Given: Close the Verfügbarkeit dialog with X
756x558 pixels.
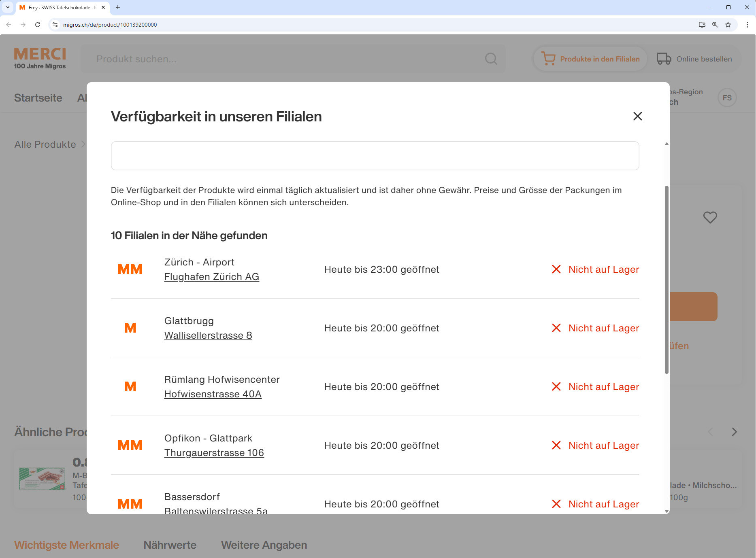Looking at the screenshot, I should tap(637, 116).
